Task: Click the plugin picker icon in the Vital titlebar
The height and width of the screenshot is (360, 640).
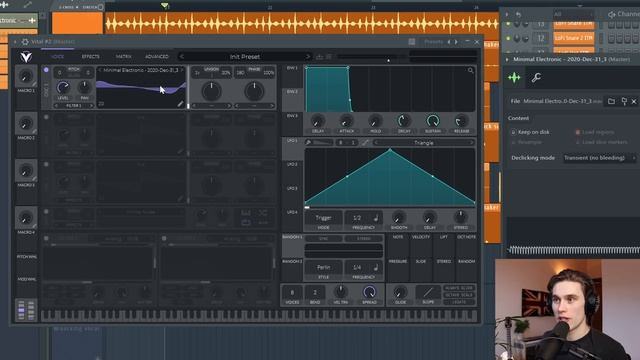Action: click(x=412, y=42)
